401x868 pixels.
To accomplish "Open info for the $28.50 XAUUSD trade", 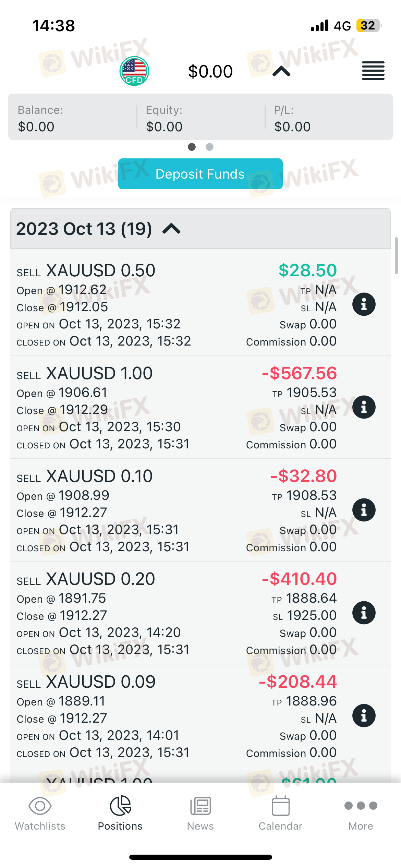I will pos(364,304).
